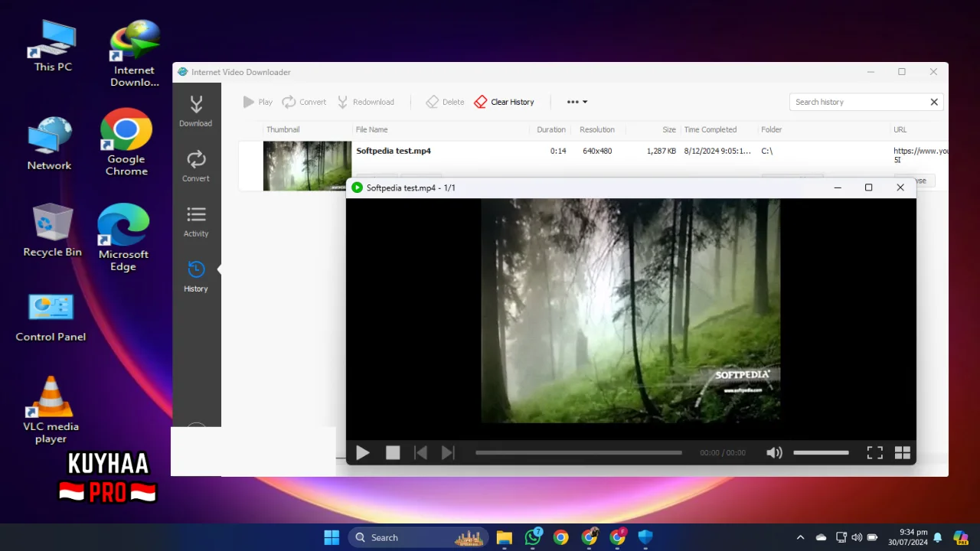Sort by File Name column header
Image resolution: width=980 pixels, height=551 pixels.
click(371, 129)
